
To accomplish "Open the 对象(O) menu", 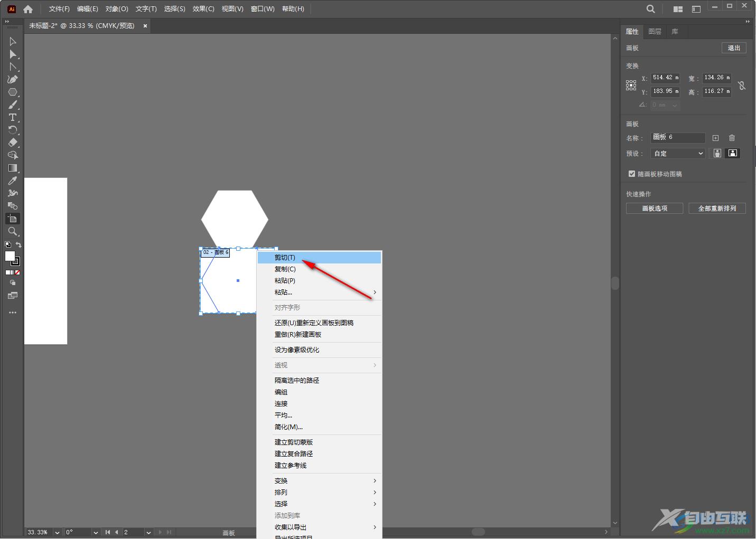I will click(117, 9).
